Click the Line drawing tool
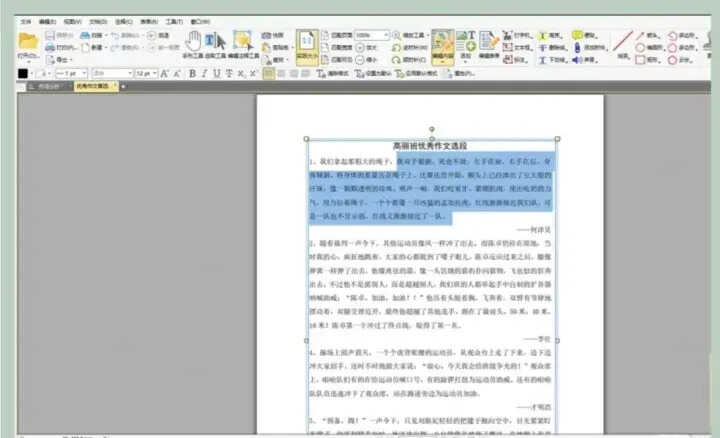The height and width of the screenshot is (438, 720). pos(621,40)
